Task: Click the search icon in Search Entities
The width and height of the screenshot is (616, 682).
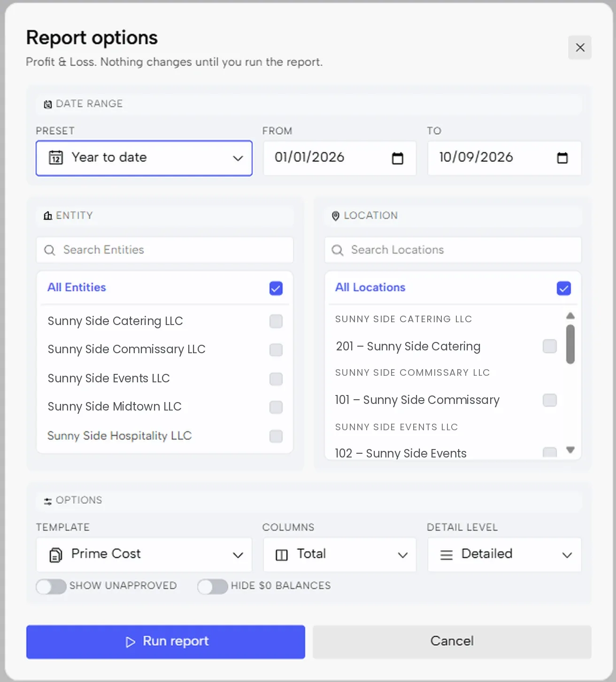Action: tap(50, 250)
